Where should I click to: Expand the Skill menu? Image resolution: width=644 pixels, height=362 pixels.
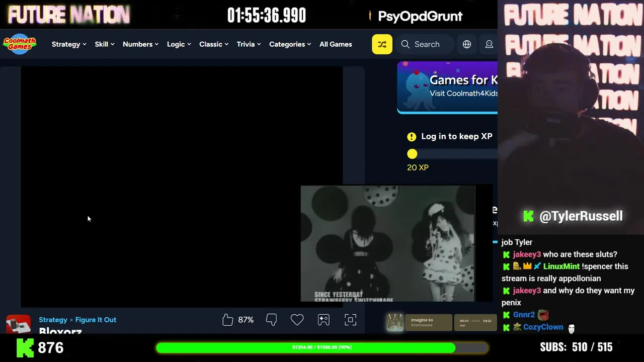(105, 44)
